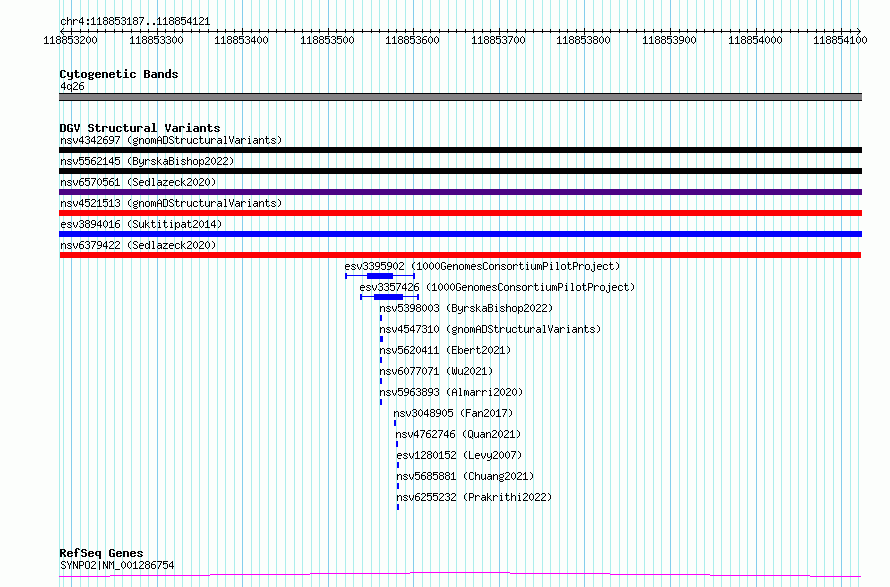Click the 4q26 band label
Image resolution: width=890 pixels, height=587 pixels.
(x=72, y=86)
